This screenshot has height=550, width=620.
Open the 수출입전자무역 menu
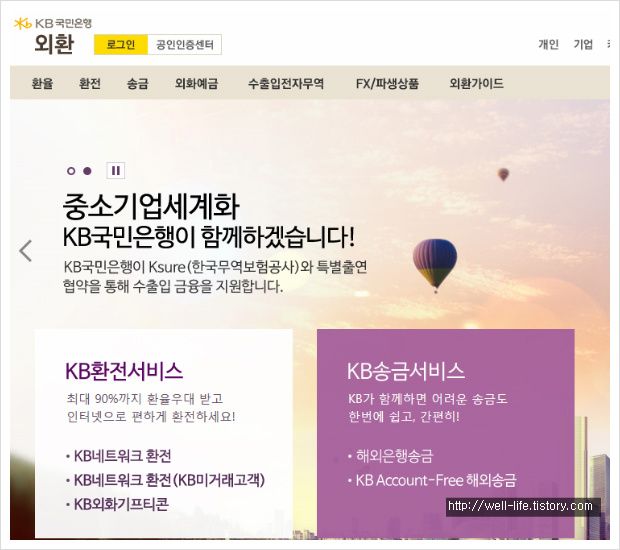286,83
